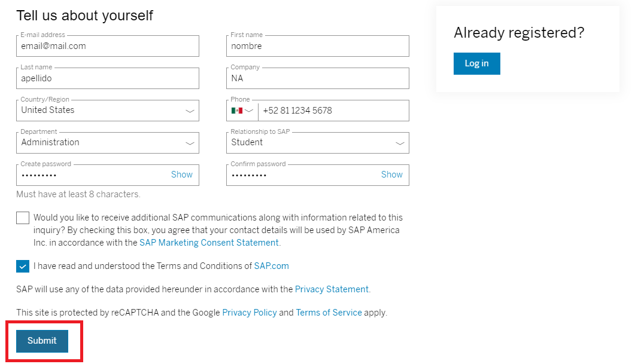Viewport: 638px width, 364px height.
Task: Click the Log in button
Action: (476, 64)
